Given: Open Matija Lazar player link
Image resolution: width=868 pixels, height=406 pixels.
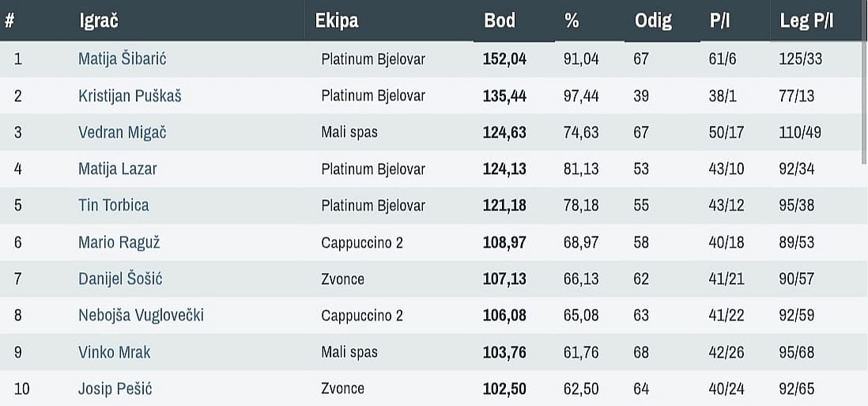Looking at the screenshot, I should coord(118,169).
